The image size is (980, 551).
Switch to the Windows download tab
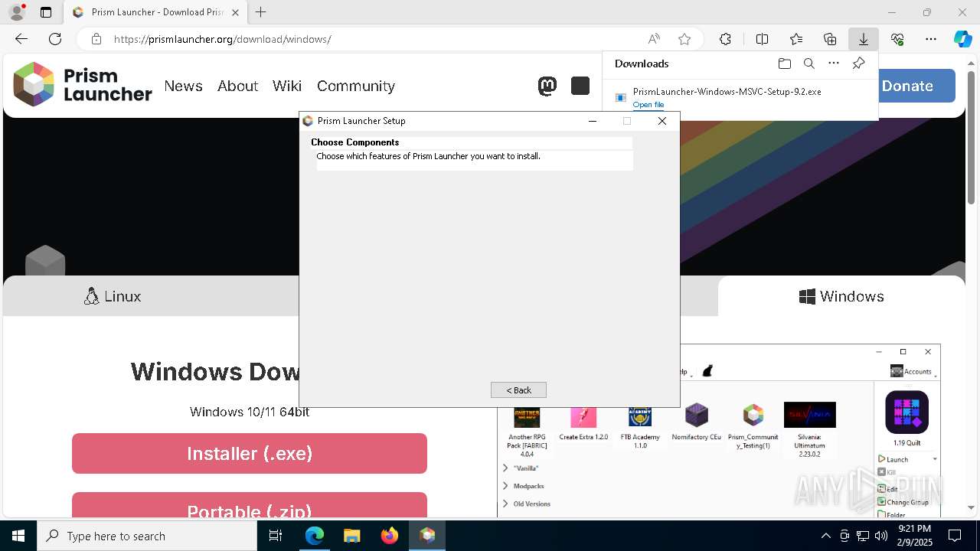(841, 296)
